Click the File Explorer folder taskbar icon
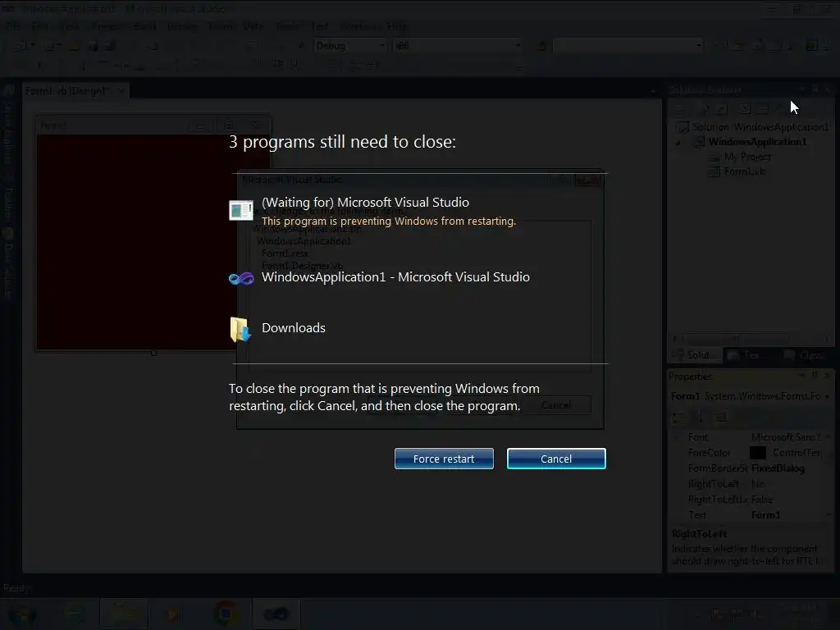 pyautogui.click(x=124, y=614)
